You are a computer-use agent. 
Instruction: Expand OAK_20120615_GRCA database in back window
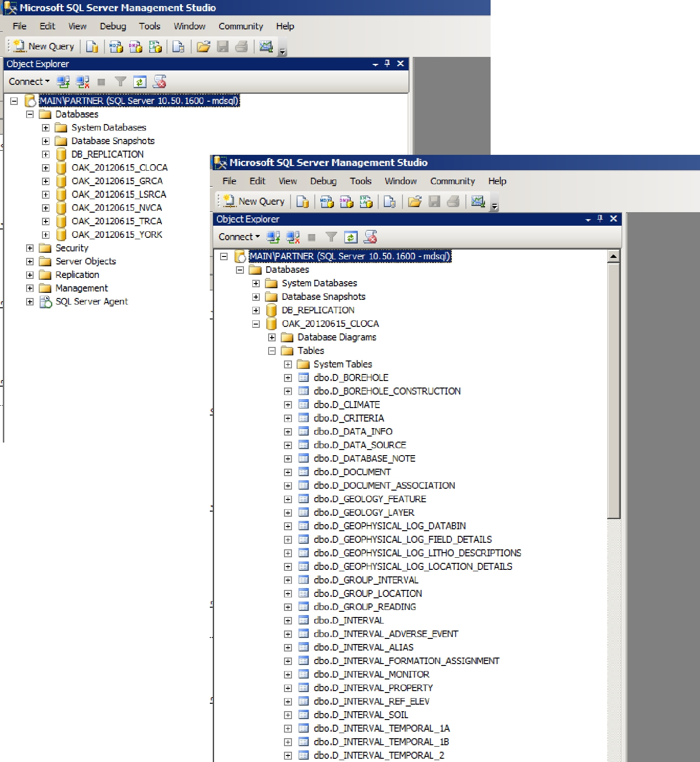point(46,181)
